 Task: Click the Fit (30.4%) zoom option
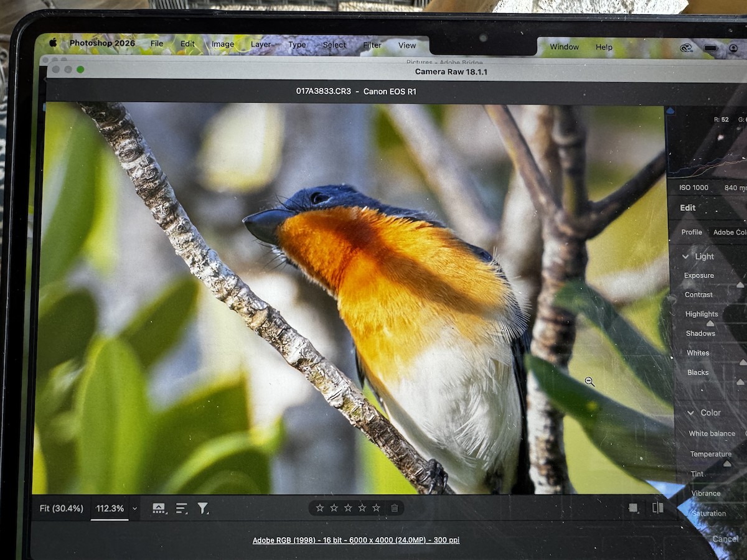coord(61,508)
